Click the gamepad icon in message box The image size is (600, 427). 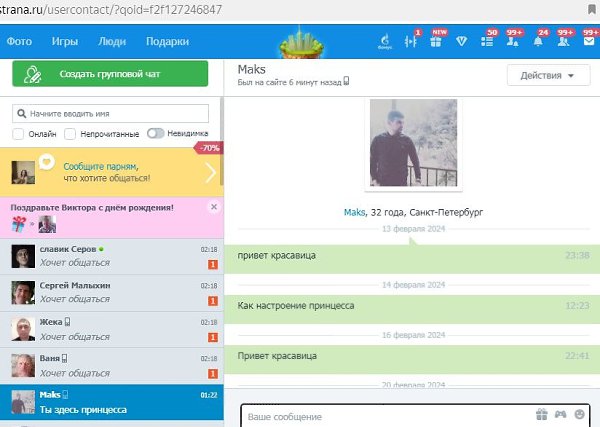tap(561, 415)
